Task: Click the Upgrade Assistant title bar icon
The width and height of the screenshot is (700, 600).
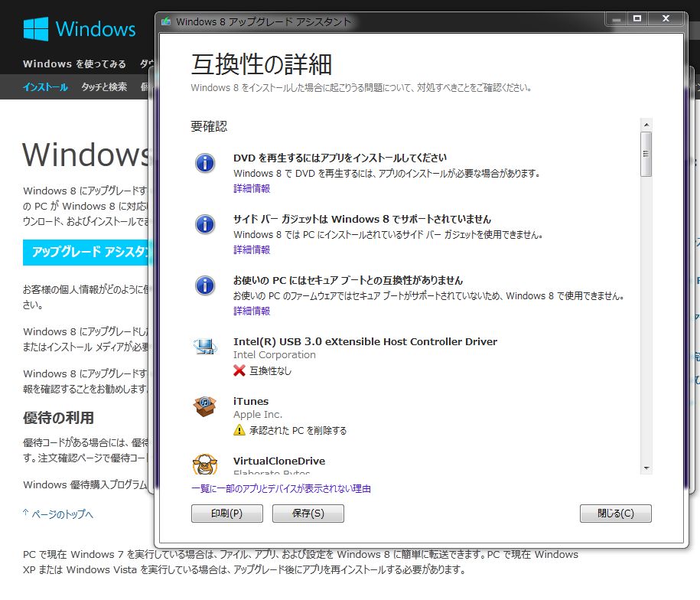Action: [166, 21]
